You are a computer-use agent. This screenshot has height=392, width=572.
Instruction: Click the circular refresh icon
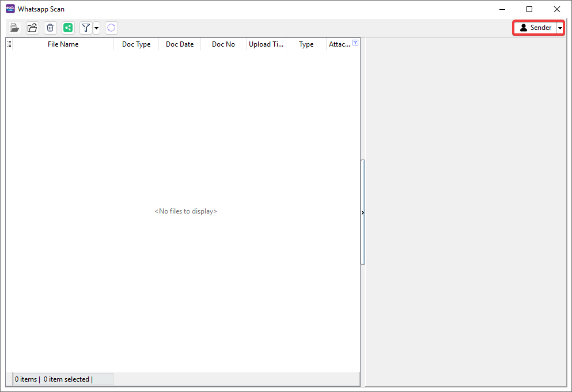click(x=111, y=28)
